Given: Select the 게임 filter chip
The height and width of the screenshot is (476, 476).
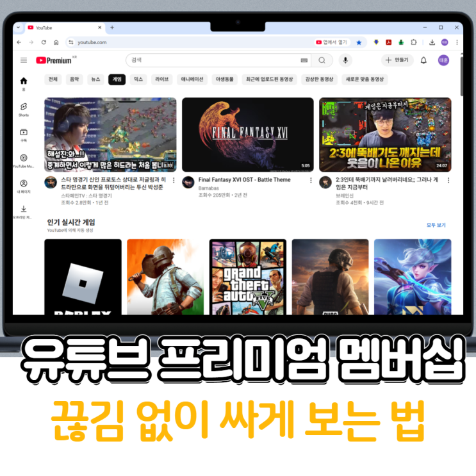Looking at the screenshot, I should pos(117,79).
